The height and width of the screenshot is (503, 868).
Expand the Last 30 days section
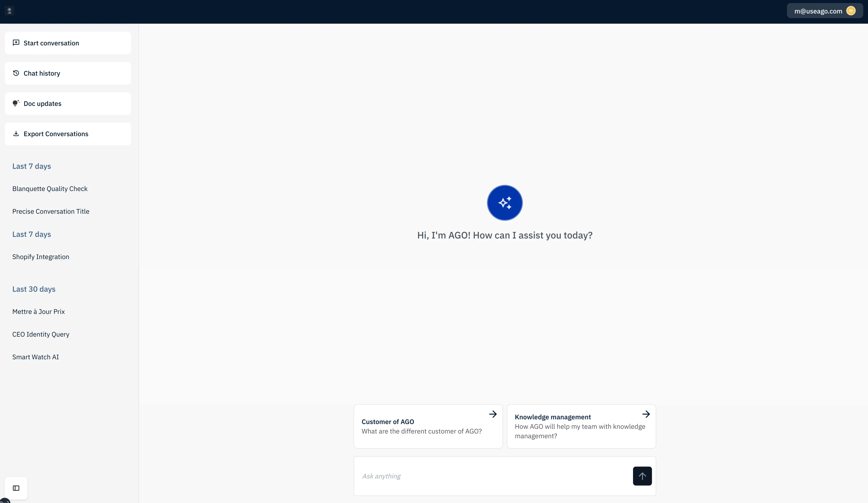pos(34,289)
